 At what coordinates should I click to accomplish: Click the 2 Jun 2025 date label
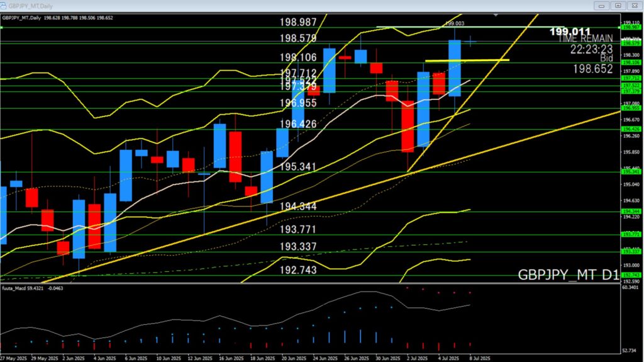[x=74, y=359]
